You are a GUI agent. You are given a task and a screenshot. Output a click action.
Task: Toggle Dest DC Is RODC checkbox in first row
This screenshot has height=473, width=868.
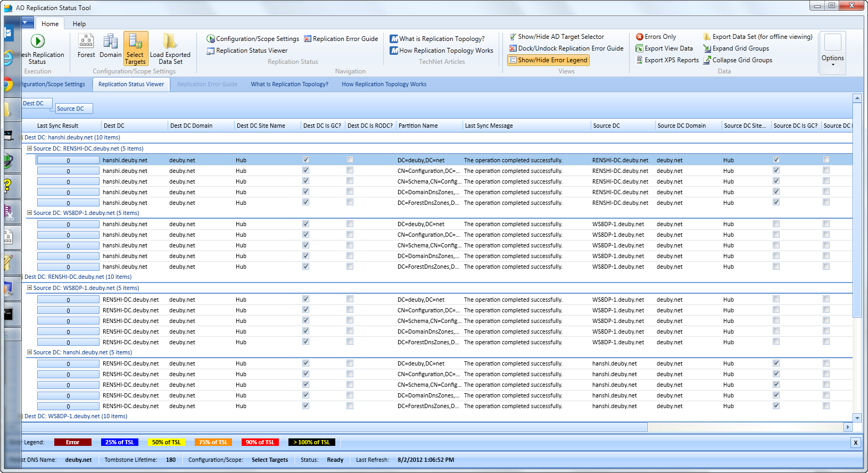click(350, 160)
